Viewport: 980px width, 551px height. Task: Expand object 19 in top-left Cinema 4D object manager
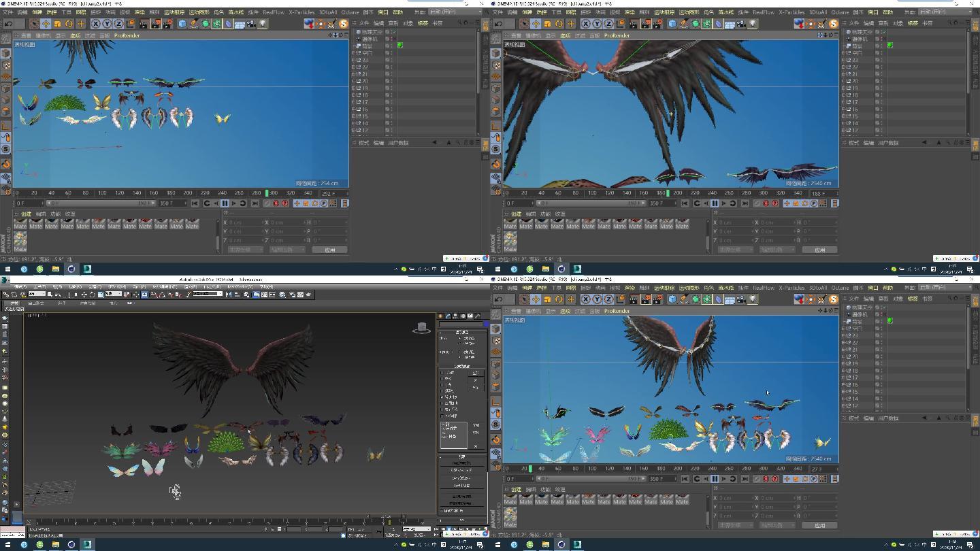coord(353,88)
